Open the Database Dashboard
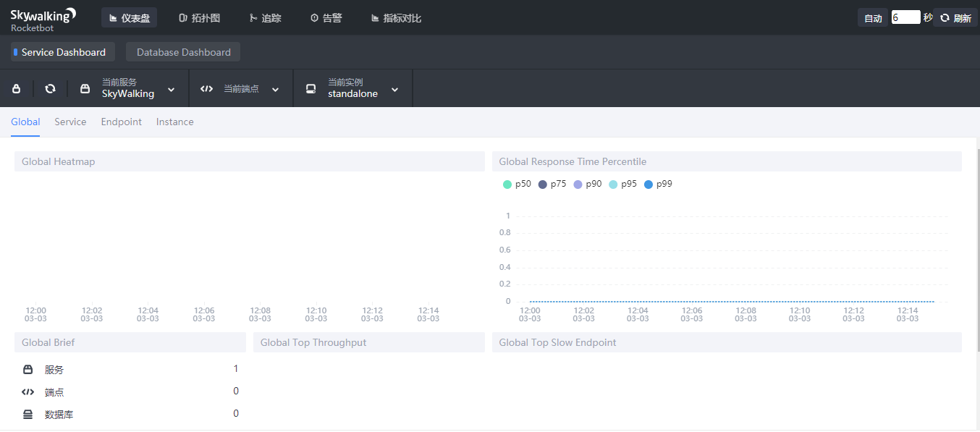 tap(183, 52)
